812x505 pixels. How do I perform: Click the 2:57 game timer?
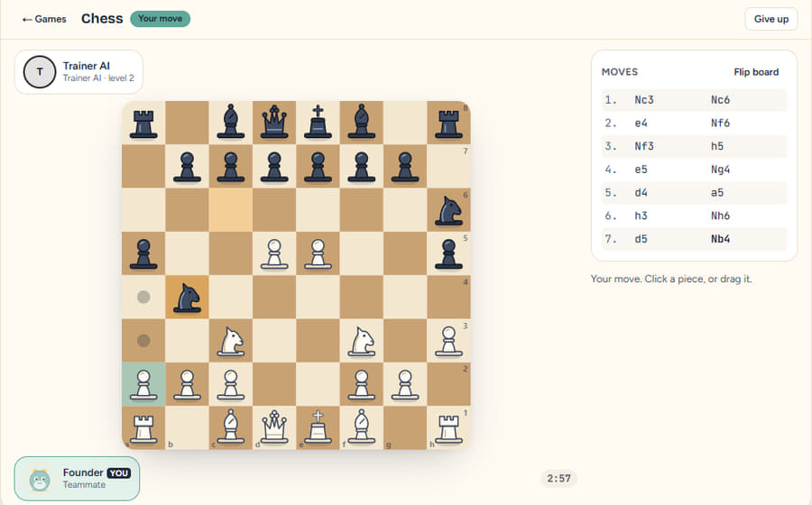[x=558, y=479]
